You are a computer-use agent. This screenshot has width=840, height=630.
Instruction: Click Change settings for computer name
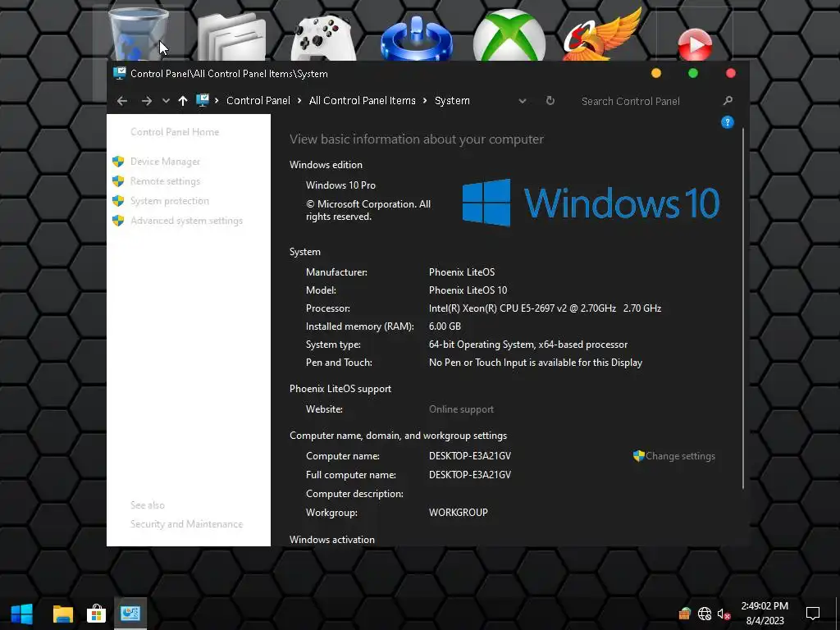click(x=680, y=456)
